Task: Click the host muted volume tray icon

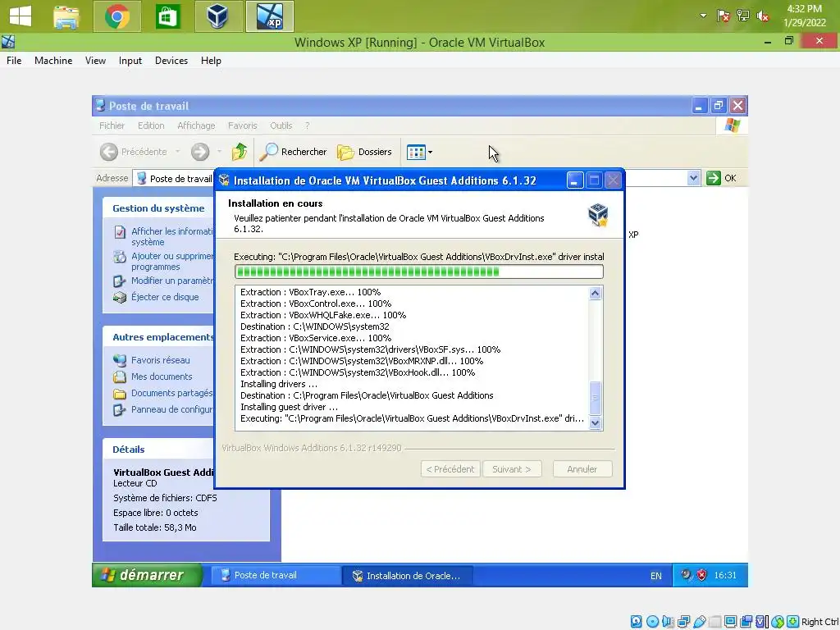Action: coord(763,16)
